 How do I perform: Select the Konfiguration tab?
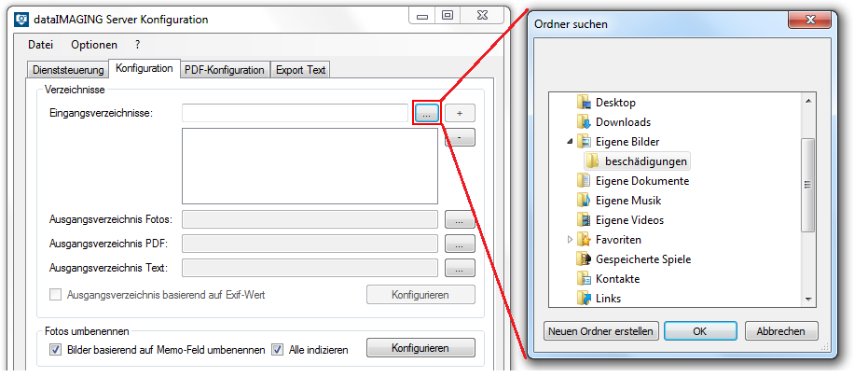[x=145, y=69]
